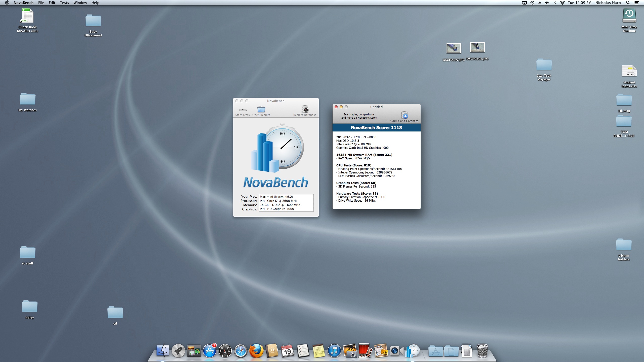Click the Bluetooth menu bar icon
This screenshot has height=362, width=644.
click(x=555, y=3)
